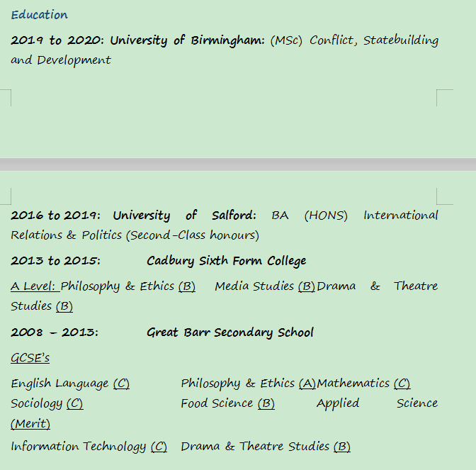This screenshot has width=476, height=470.
Task: Click the page gap between the pages
Action: point(238,164)
